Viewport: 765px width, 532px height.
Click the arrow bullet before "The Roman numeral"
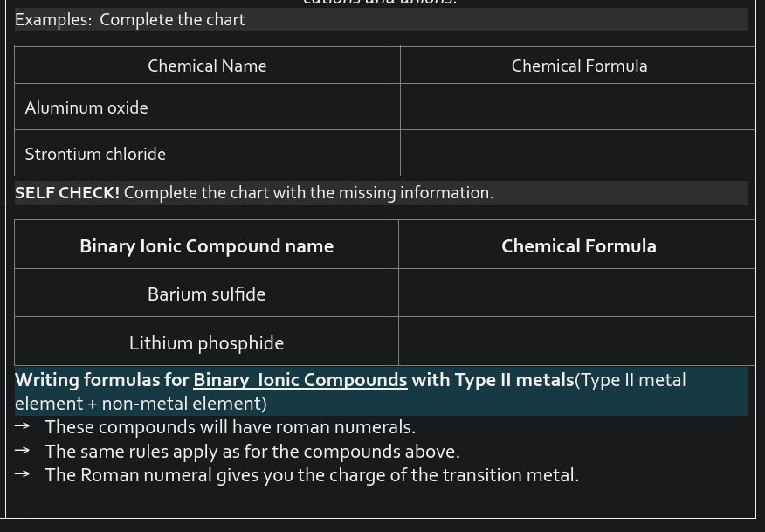coord(23,474)
